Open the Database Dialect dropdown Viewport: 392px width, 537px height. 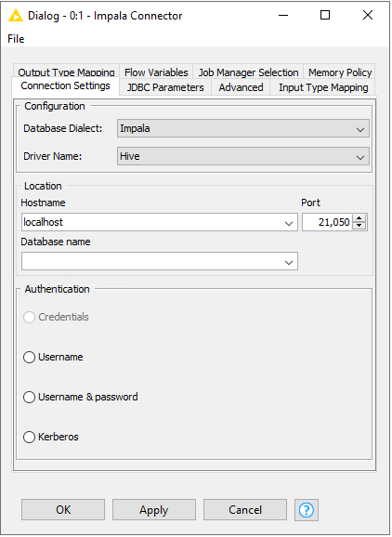pyautogui.click(x=243, y=128)
